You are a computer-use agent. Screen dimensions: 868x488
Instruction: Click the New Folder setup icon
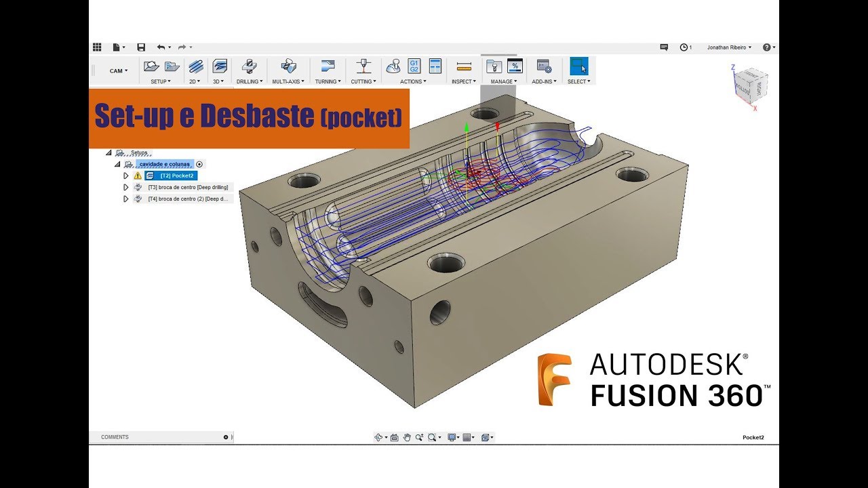tap(172, 66)
